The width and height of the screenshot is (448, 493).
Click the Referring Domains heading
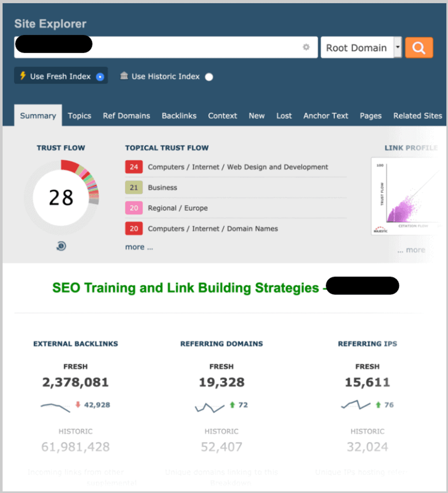(x=222, y=344)
